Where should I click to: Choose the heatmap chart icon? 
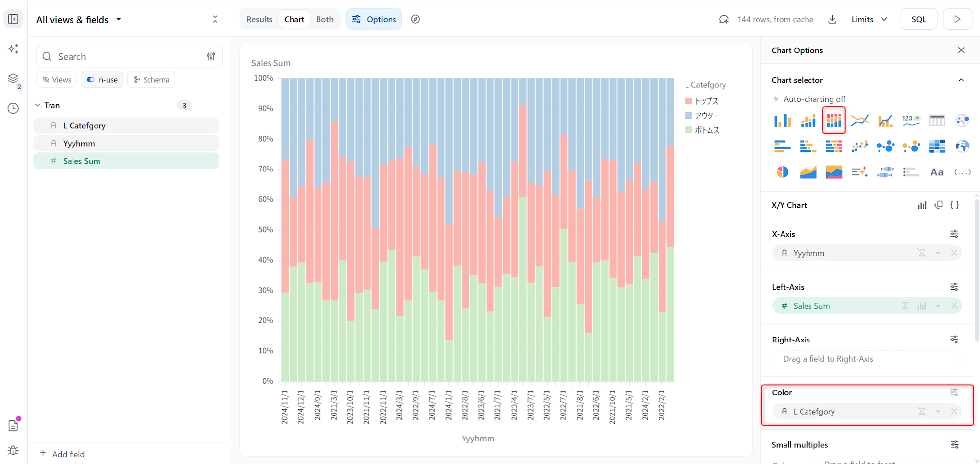pos(936,146)
